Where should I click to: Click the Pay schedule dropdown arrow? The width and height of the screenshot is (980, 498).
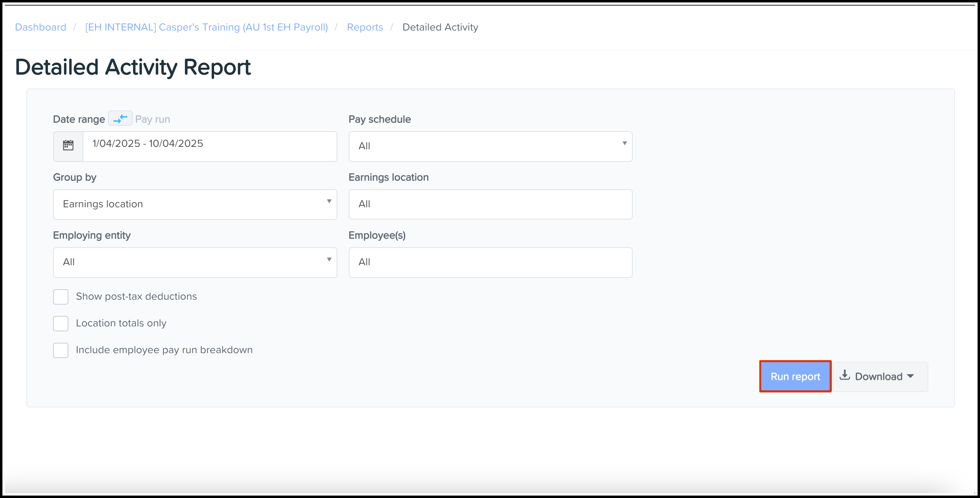624,143
